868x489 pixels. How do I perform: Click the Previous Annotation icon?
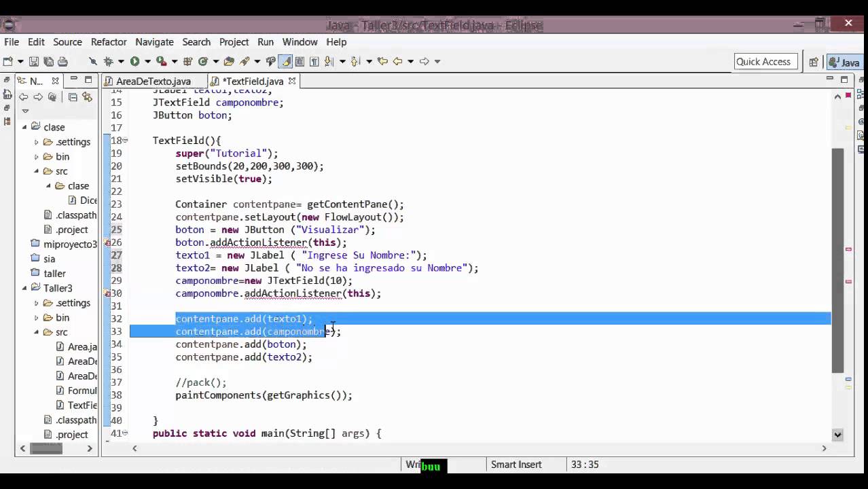pyautogui.click(x=355, y=61)
